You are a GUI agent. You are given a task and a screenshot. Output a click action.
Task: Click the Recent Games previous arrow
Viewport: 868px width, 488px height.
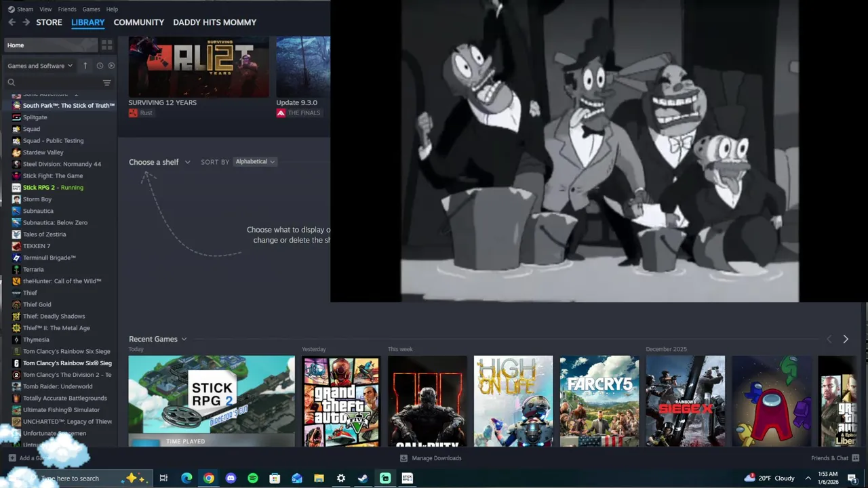tap(829, 339)
